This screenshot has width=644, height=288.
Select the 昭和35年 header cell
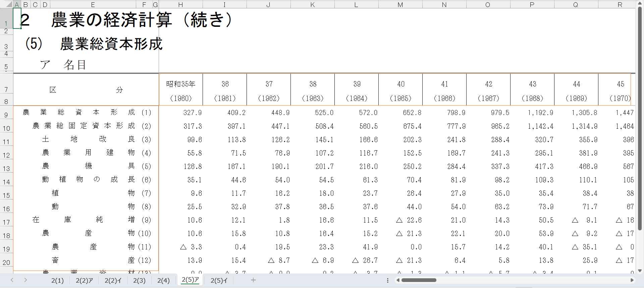click(181, 84)
